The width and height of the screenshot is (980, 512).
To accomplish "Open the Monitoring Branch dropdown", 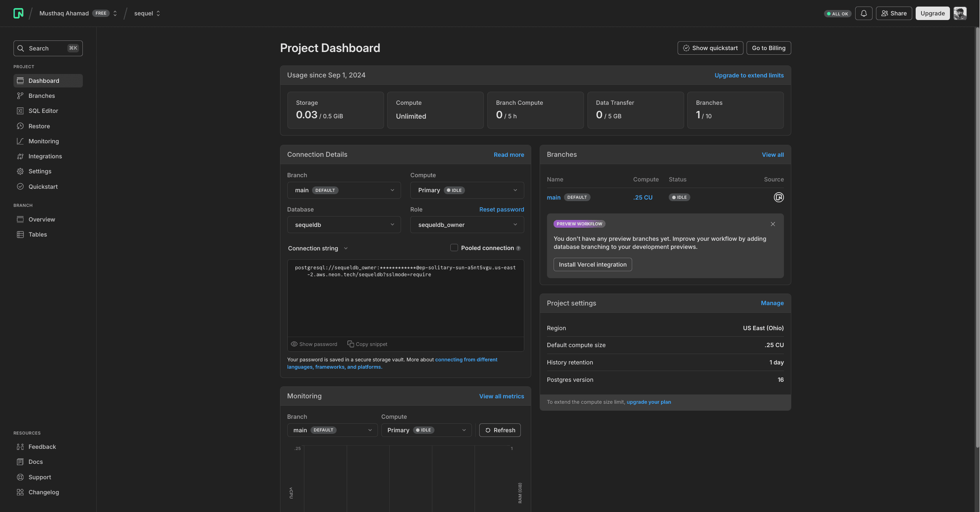I will pyautogui.click(x=332, y=430).
